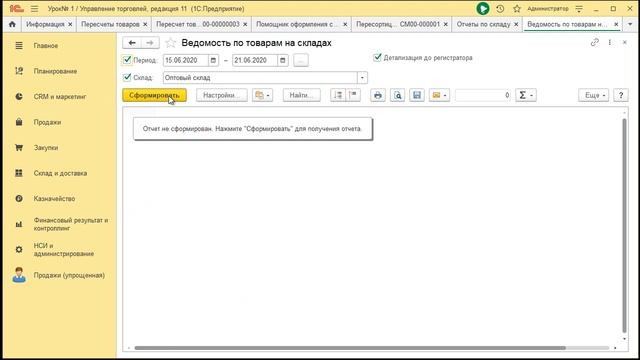Viewport: 640px width, 360px height.
Task: Click the horizontal scrollbar of report area
Action: tap(350, 348)
